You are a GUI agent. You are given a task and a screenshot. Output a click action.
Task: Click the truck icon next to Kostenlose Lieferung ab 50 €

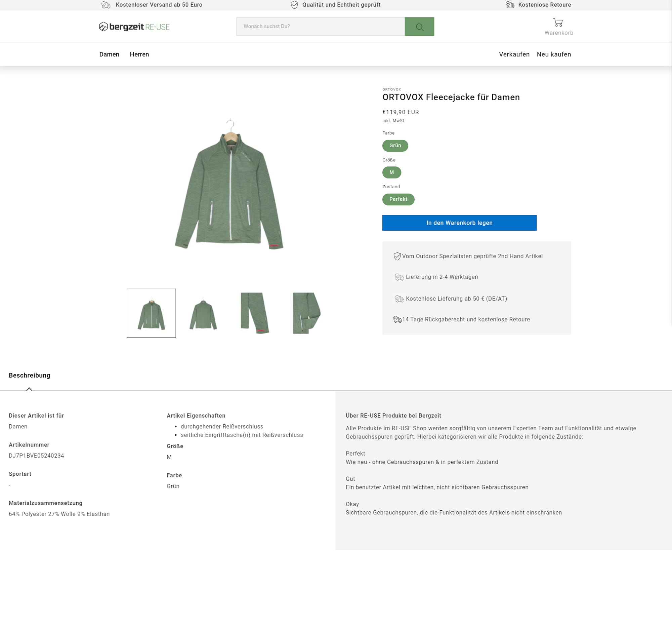pos(399,299)
